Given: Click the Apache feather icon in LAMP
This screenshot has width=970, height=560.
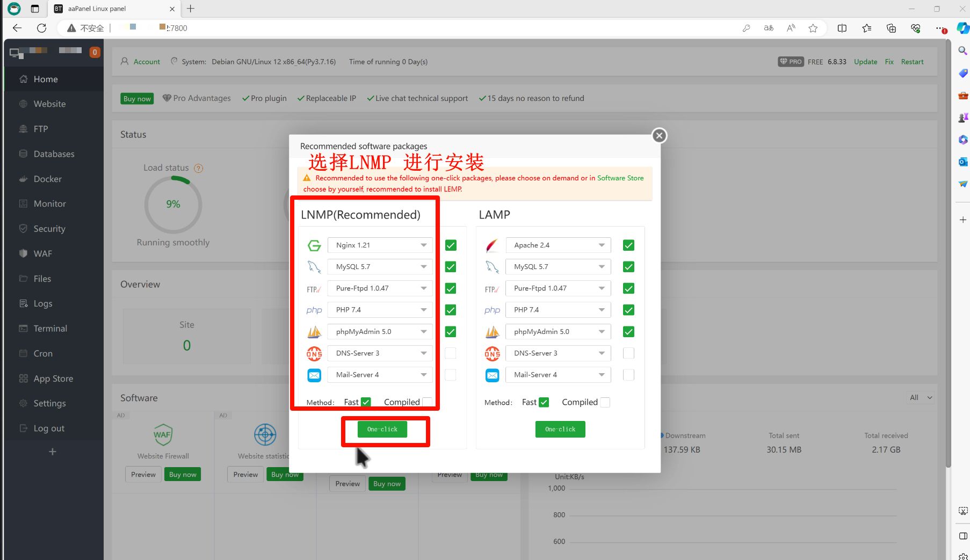Looking at the screenshot, I should click(492, 245).
